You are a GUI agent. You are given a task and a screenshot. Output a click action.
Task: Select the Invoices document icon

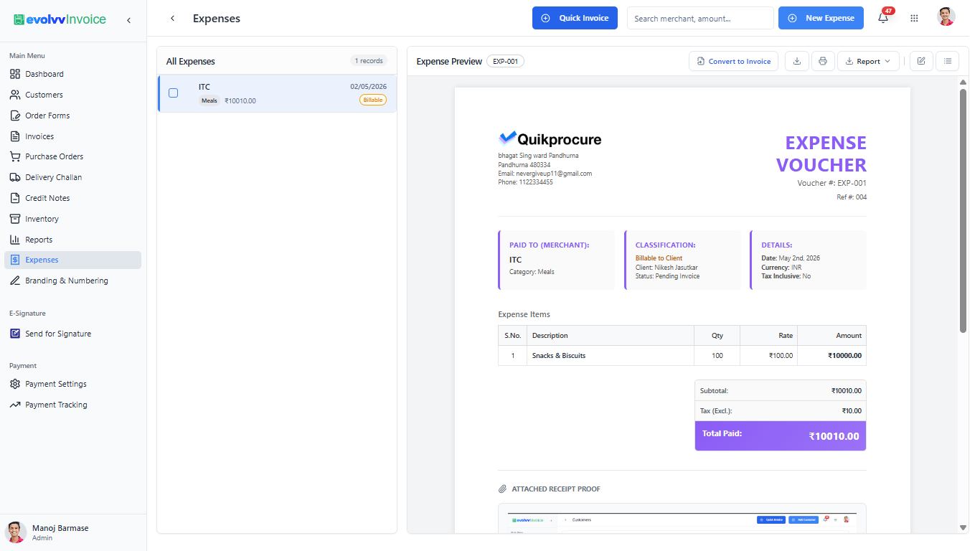point(15,136)
